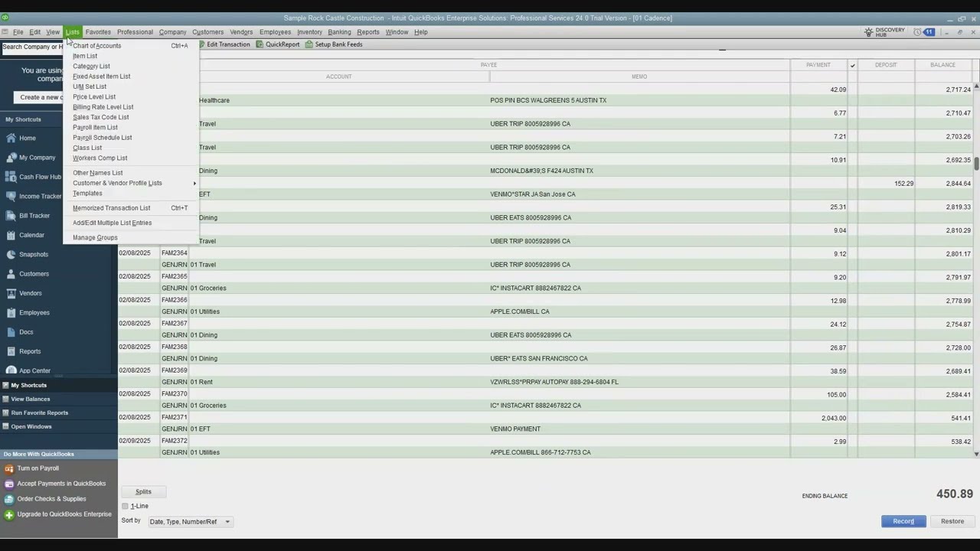Image resolution: width=980 pixels, height=551 pixels.
Task: Click the Record button
Action: (x=903, y=521)
